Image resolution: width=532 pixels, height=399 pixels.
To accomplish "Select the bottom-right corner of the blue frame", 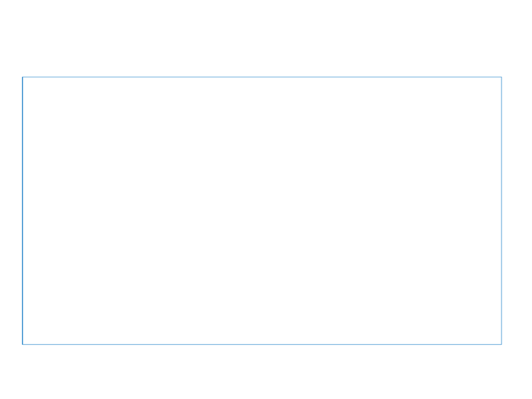I will point(501,345).
